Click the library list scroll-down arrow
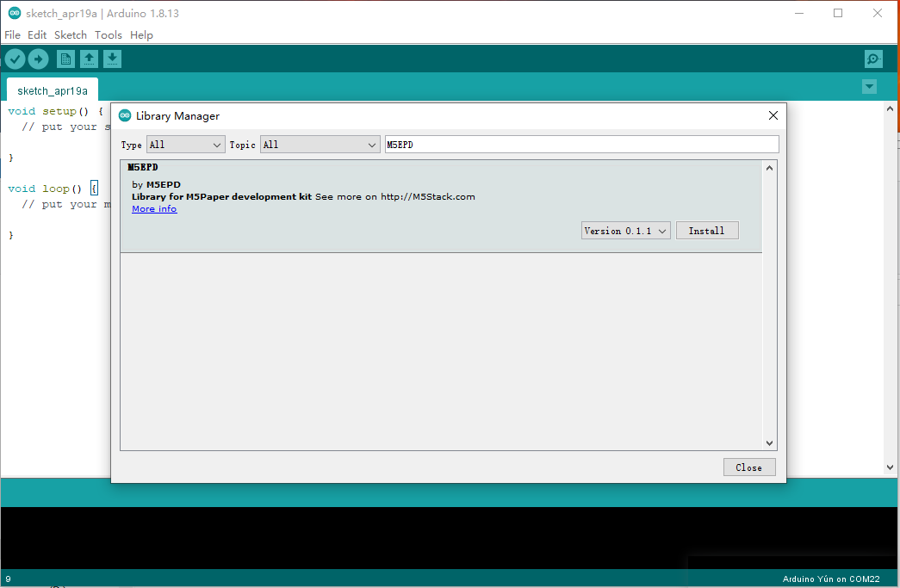This screenshot has height=588, width=900. click(769, 443)
